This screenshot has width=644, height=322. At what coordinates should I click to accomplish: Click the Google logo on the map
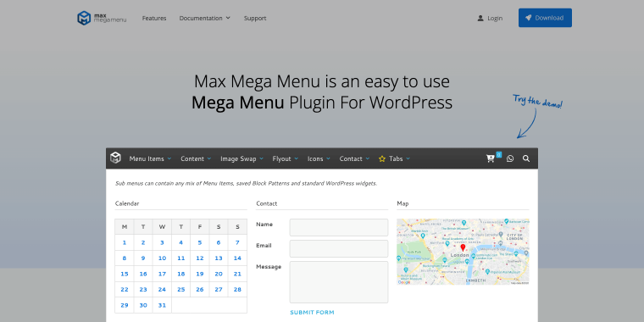pos(404,282)
